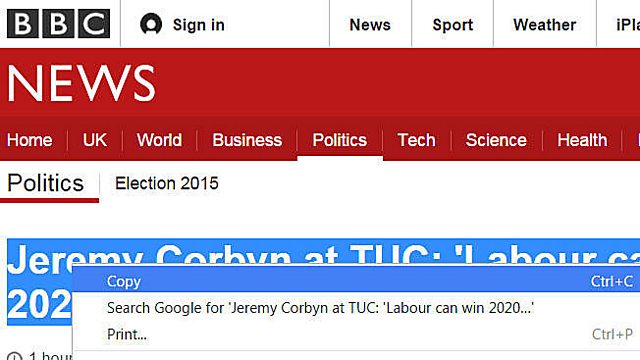The width and height of the screenshot is (640, 360).
Task: Select the UK navigation tab
Action: point(95,140)
